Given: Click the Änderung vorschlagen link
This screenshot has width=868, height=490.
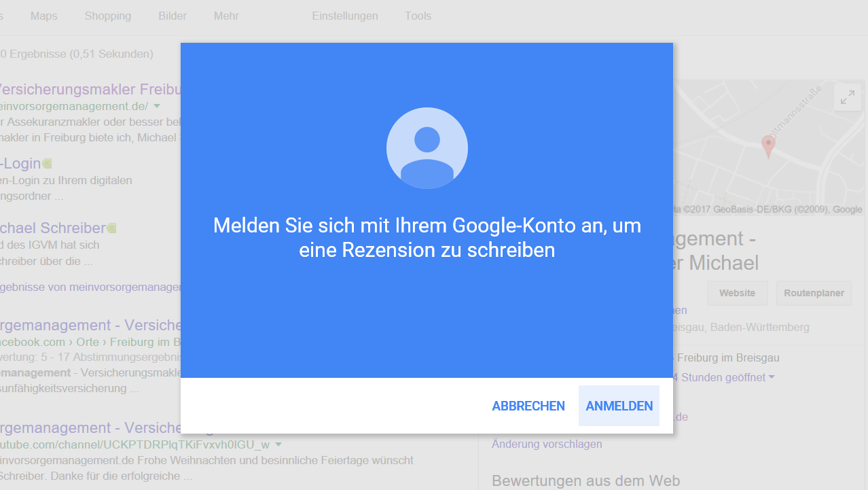Looking at the screenshot, I should 547,444.
